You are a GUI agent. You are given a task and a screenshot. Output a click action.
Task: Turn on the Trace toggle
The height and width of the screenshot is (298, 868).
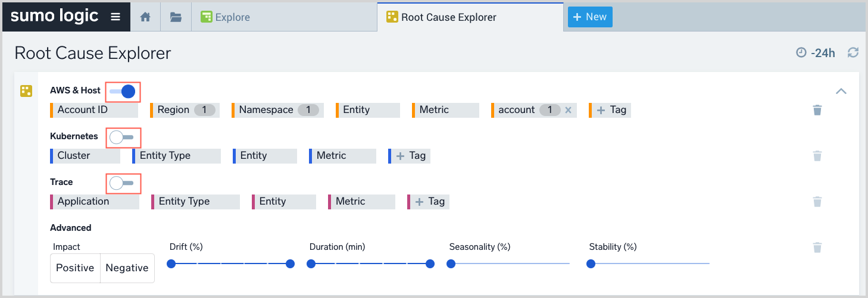123,183
